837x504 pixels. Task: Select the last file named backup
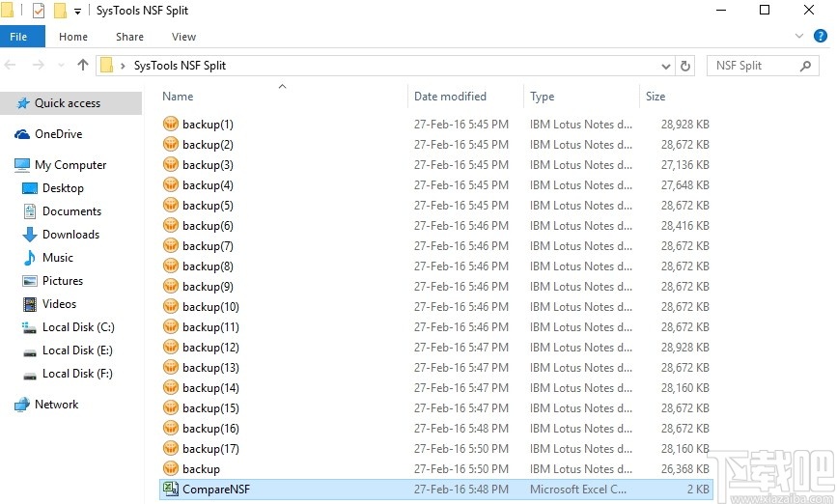pyautogui.click(x=201, y=469)
